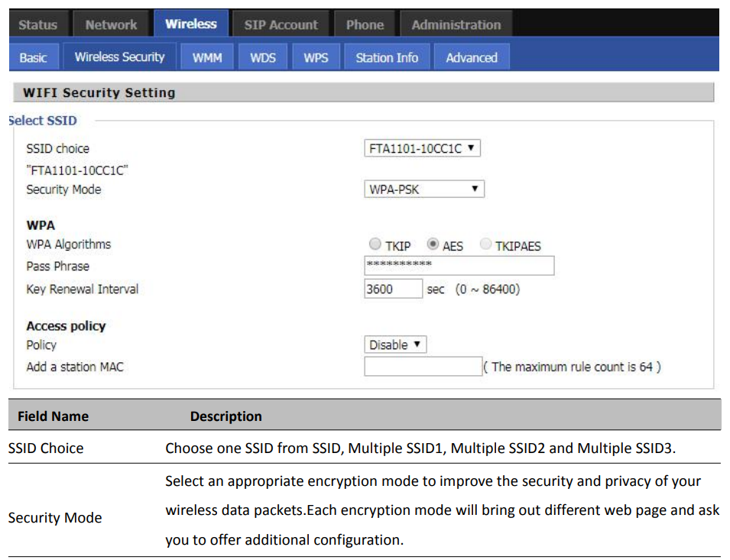The width and height of the screenshot is (730, 560).
Task: Click the Add a station MAC field
Action: coord(423,367)
